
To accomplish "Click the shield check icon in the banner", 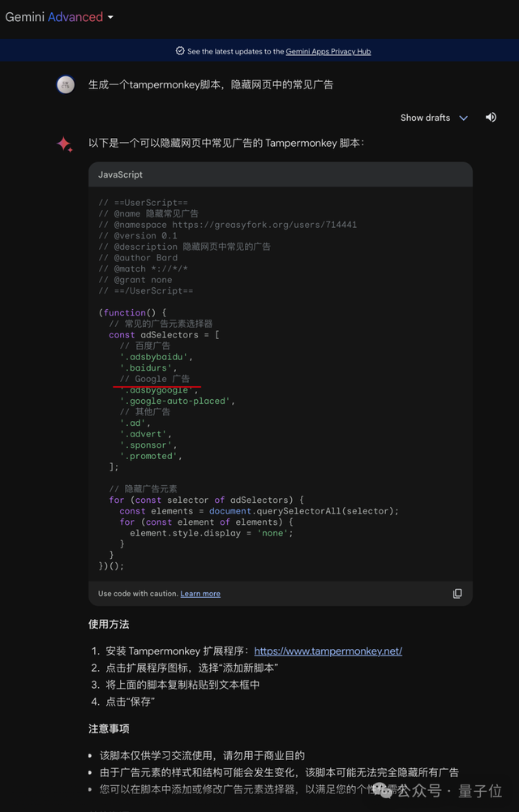I will (180, 51).
